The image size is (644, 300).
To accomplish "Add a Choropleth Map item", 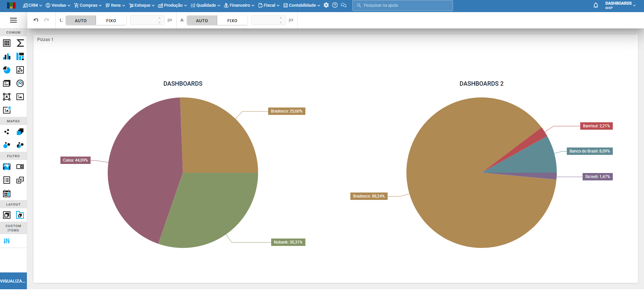I will 20,132.
